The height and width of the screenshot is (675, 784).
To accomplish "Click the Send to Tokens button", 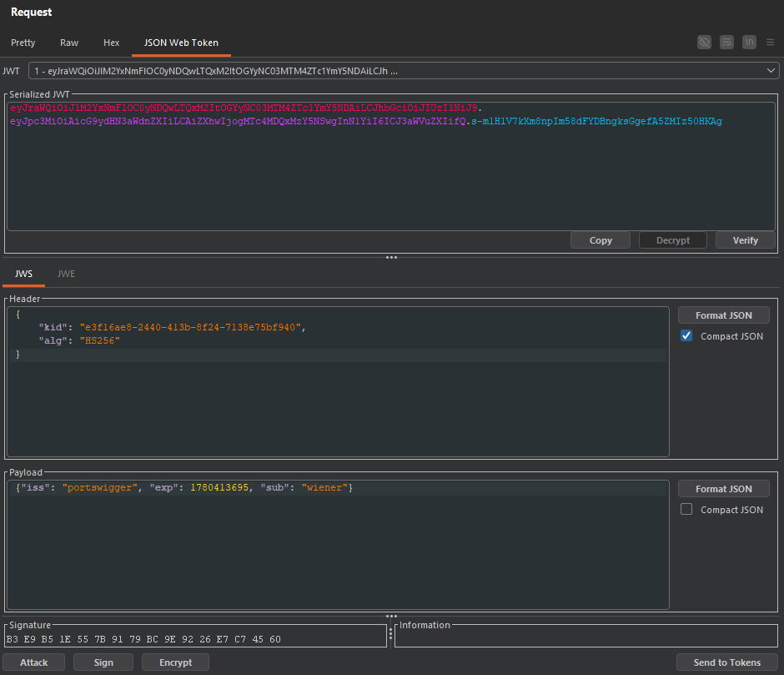I will [727, 662].
